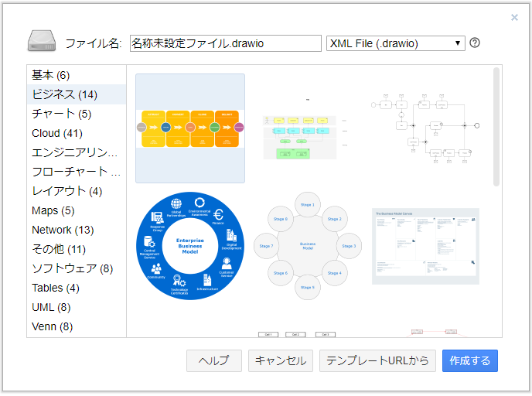Viewport: 532px width, 396px height.
Task: Choose the Business Model Canvas template thumbnail
Action: [x=425, y=246]
